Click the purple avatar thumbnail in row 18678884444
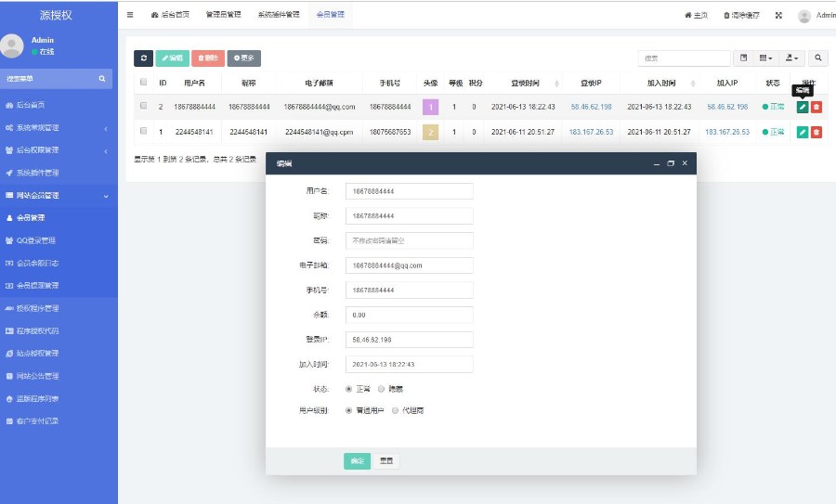Viewport: 836px width, 504px height. click(430, 107)
